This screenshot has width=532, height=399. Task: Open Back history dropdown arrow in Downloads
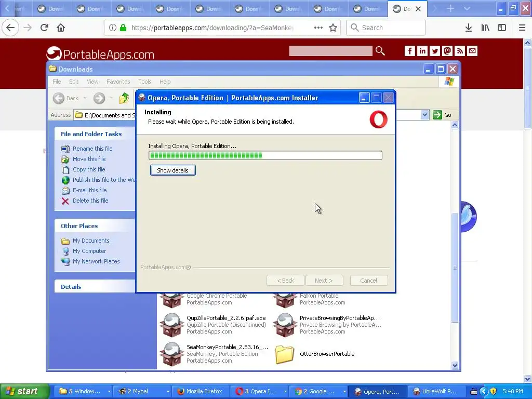pos(85,98)
